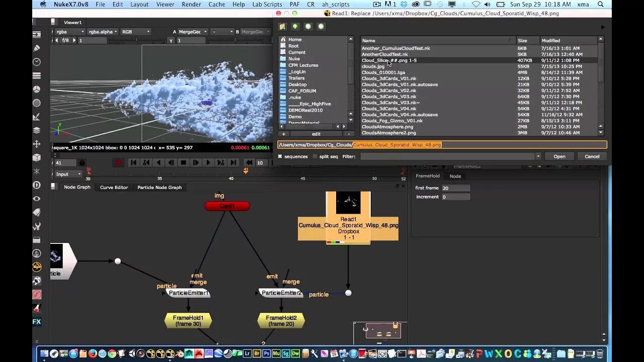Switch to the Particle Node Graph tab
This screenshot has height=362, width=644.
[x=159, y=187]
